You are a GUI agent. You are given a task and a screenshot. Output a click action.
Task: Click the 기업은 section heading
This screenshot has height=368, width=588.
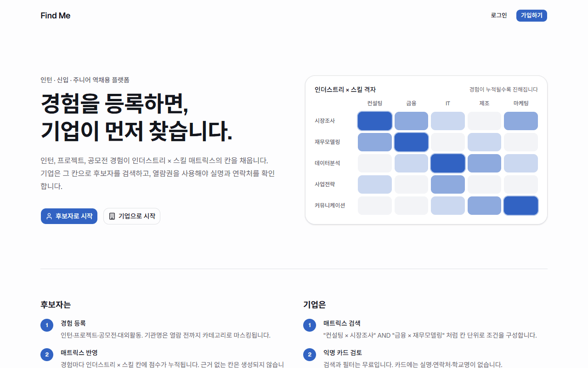315,305
